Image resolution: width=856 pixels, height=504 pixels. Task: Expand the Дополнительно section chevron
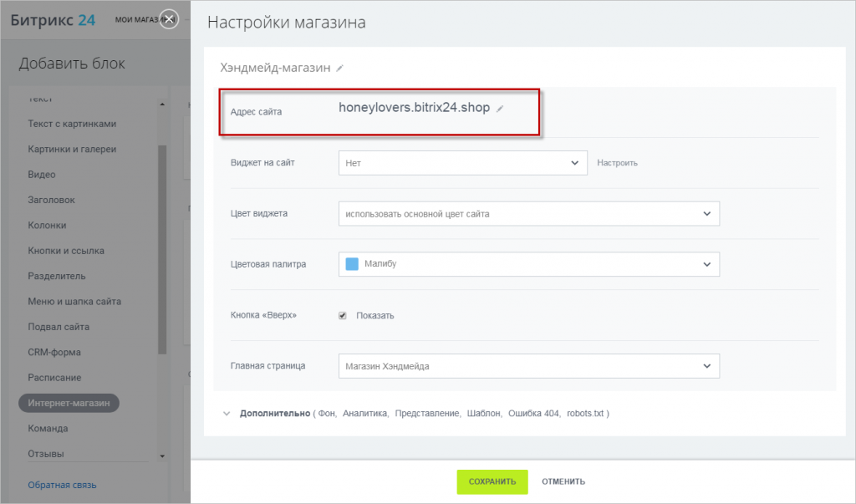click(x=227, y=414)
